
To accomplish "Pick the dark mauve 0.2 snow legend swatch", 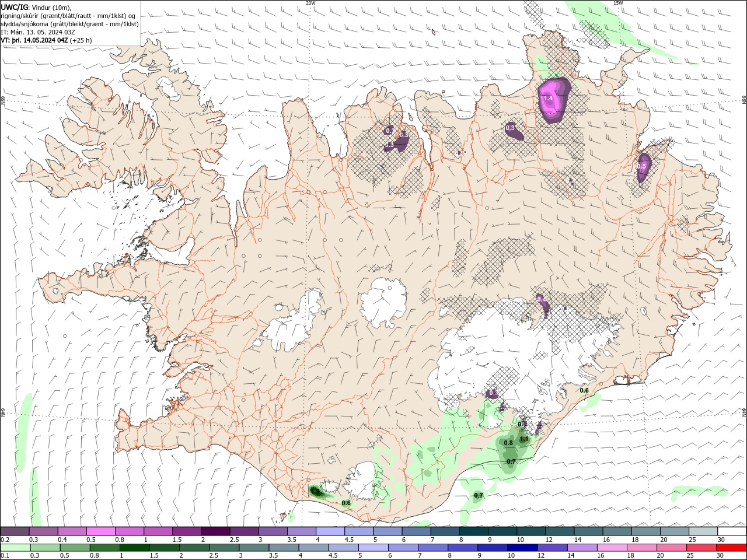I will (x=15, y=531).
